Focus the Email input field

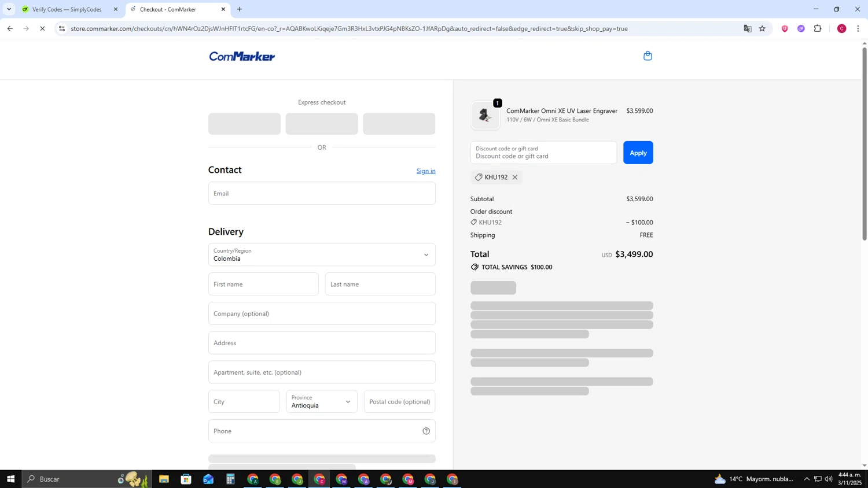point(322,193)
